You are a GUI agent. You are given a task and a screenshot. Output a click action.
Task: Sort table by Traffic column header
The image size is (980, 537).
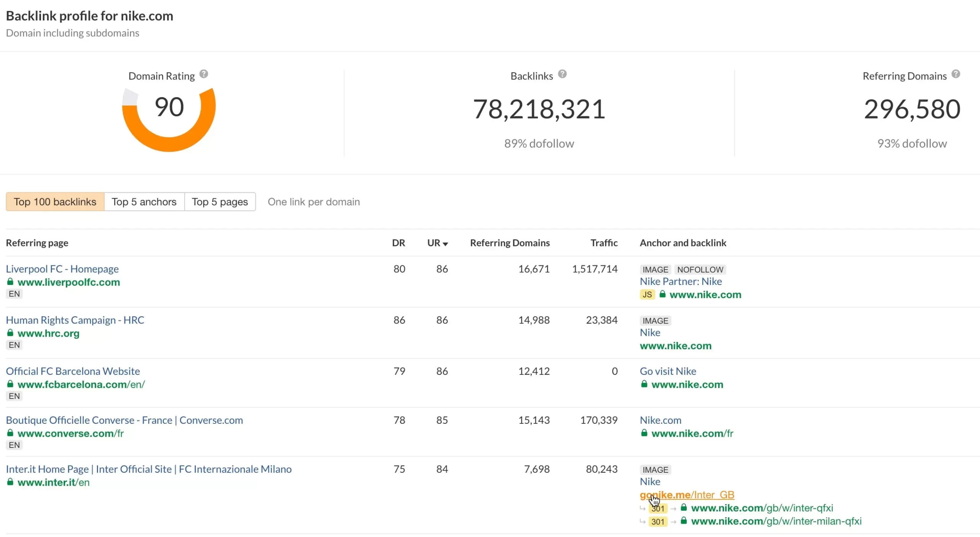[604, 243]
